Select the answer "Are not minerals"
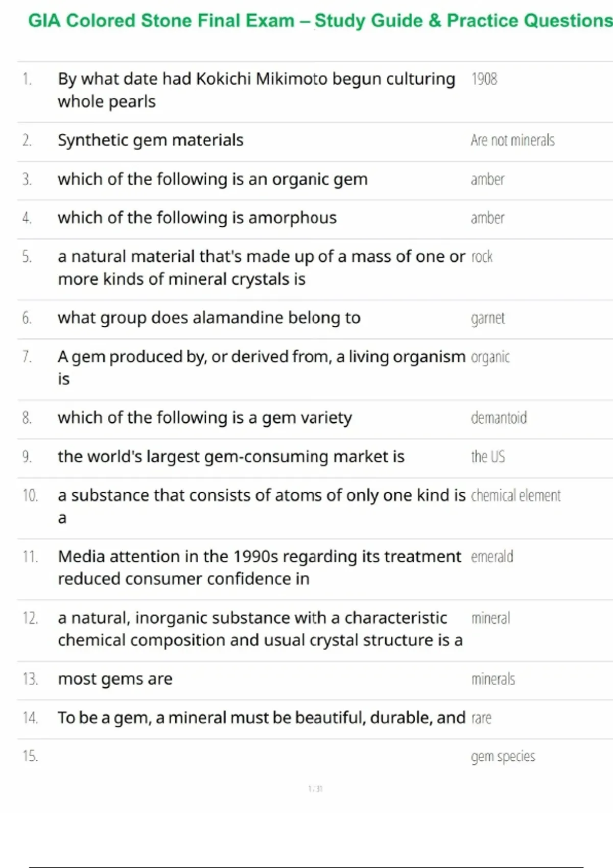This screenshot has height=868, width=613. pyautogui.click(x=512, y=140)
